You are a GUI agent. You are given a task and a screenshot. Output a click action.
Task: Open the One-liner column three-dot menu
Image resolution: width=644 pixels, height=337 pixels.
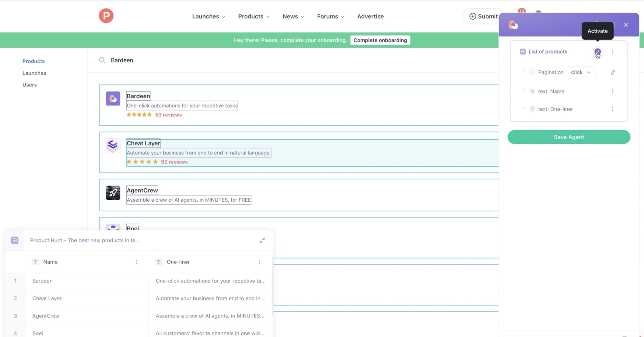(260, 262)
